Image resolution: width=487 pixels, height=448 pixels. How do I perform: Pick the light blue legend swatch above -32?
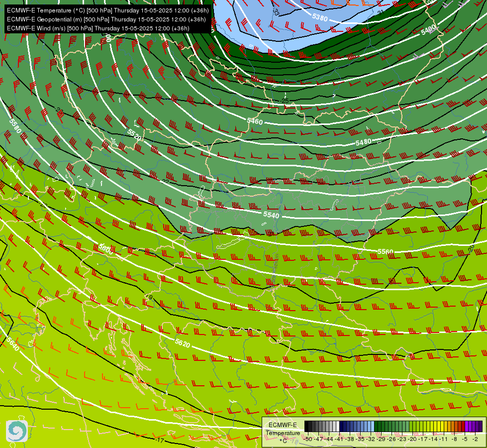click(x=373, y=427)
